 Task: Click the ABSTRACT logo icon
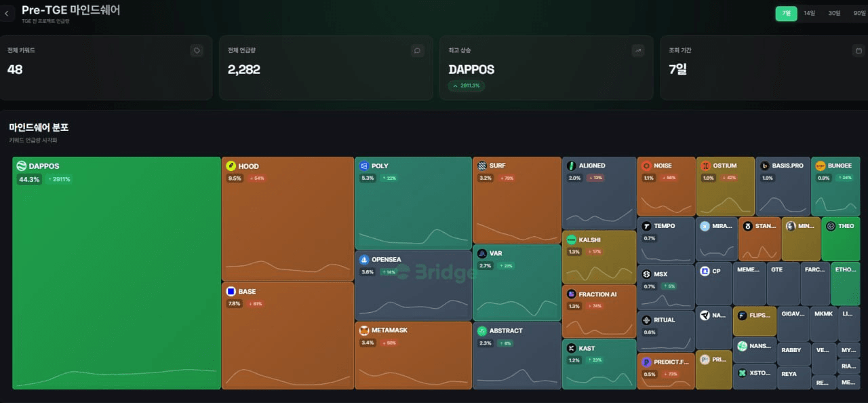coord(482,331)
